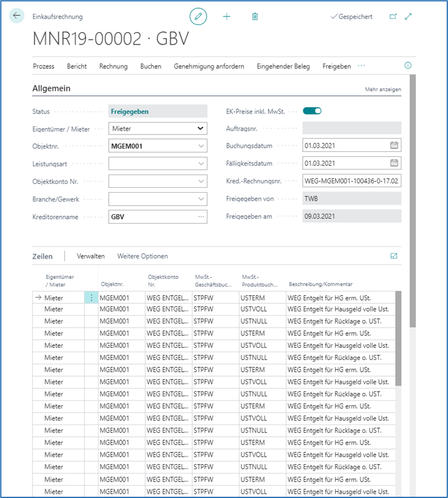Screen dimensions: 448x498
Task: Click the plus icon to create new
Action: tap(227, 16)
